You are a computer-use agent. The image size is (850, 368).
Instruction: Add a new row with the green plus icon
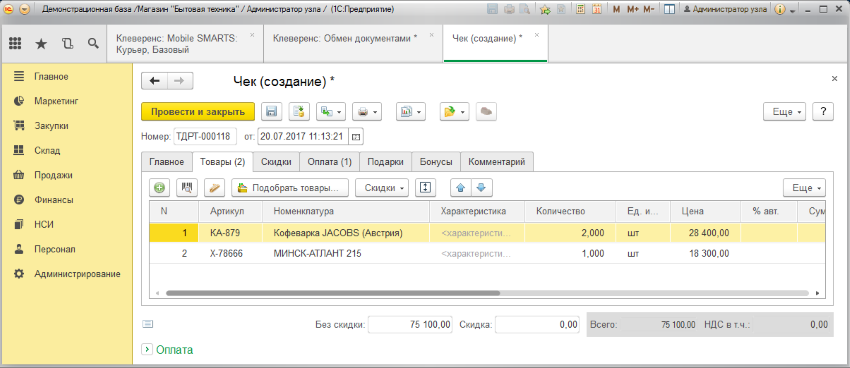tap(159, 188)
